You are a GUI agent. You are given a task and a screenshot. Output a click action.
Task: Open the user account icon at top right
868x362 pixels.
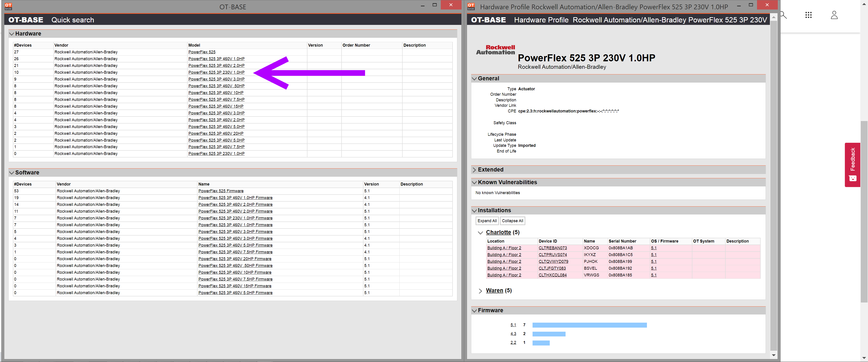[x=834, y=15]
